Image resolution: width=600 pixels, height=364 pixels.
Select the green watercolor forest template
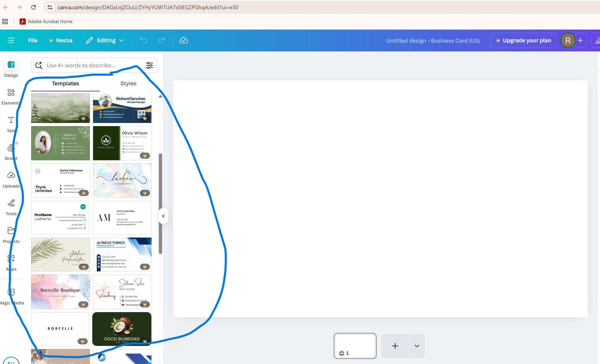pos(60,108)
